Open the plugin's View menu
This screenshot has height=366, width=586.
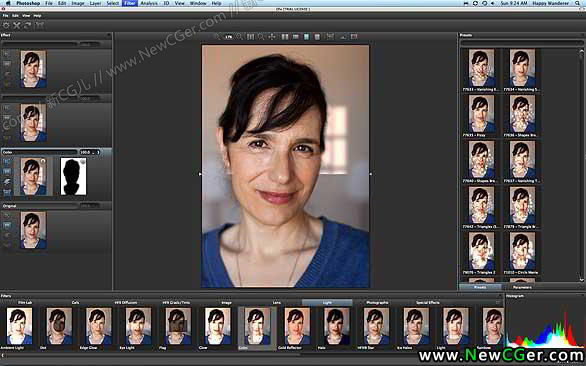[x=26, y=16]
